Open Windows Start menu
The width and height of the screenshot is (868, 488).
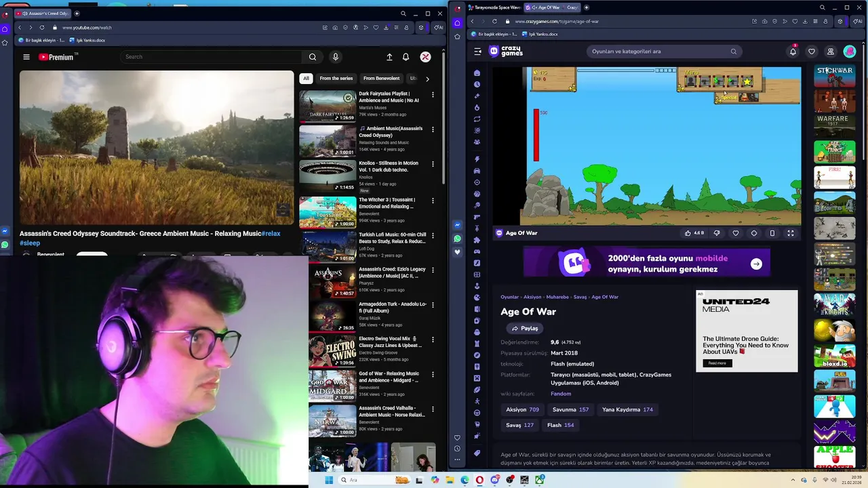click(329, 480)
